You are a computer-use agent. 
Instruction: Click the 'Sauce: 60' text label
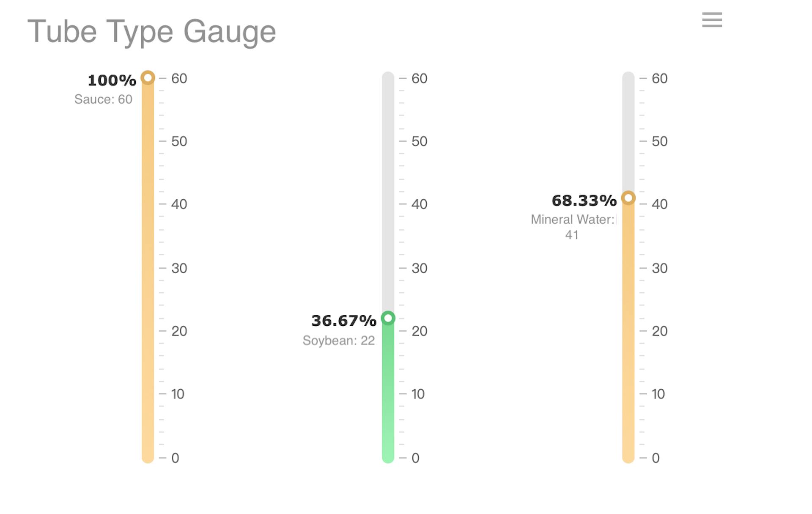point(103,99)
